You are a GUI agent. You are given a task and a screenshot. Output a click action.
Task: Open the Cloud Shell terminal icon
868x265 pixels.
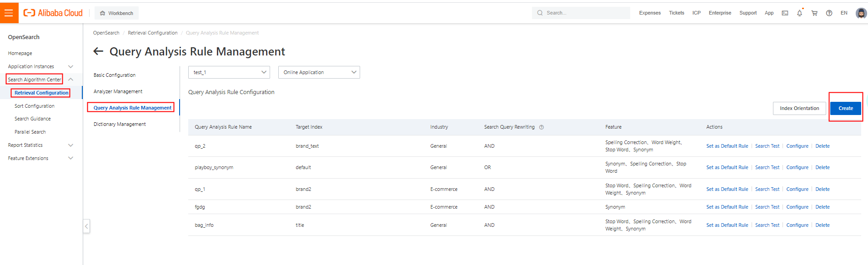pyautogui.click(x=785, y=13)
